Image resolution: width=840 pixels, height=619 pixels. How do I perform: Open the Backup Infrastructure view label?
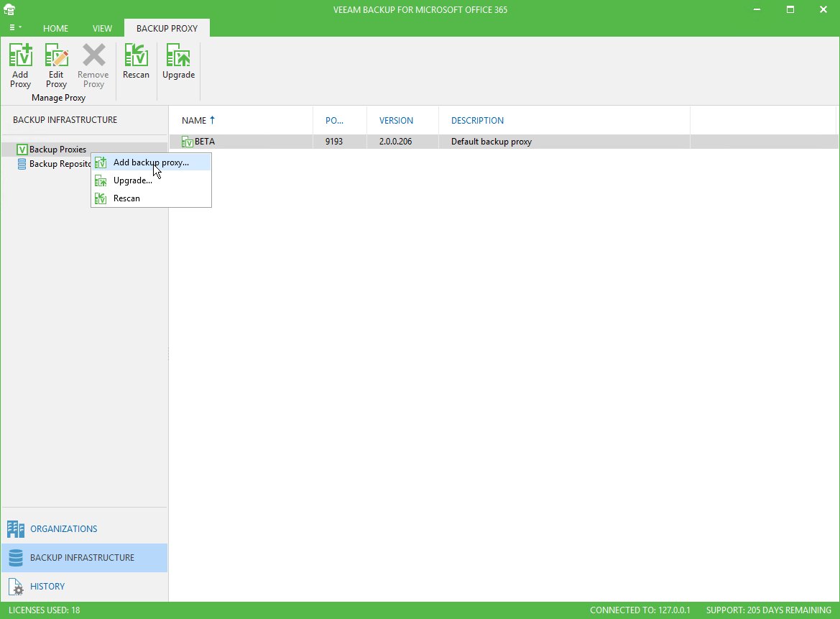[83, 558]
